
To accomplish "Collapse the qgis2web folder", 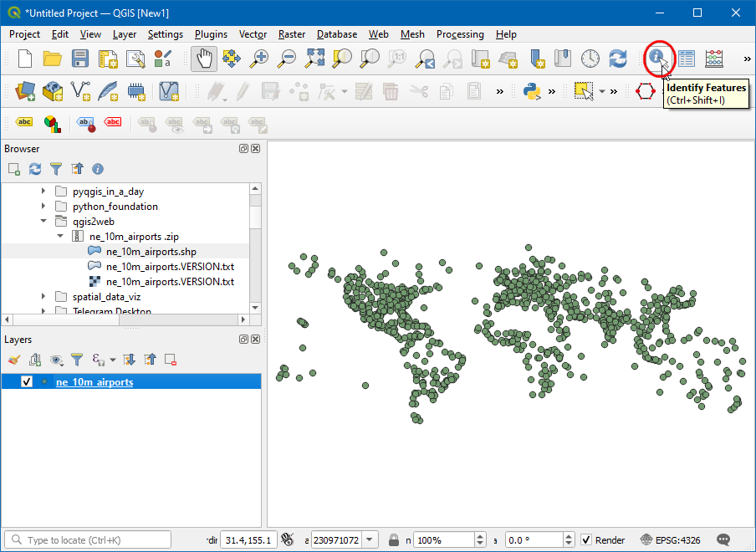I will pos(43,222).
